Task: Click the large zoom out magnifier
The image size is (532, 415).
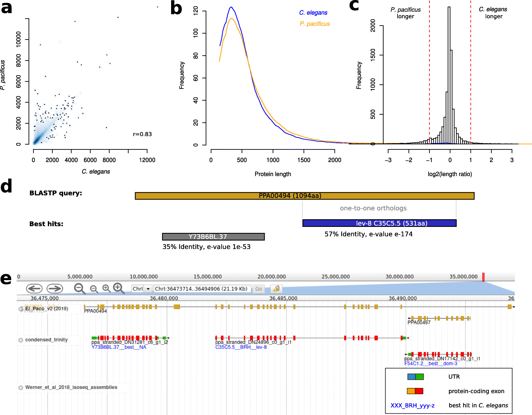Action: click(x=80, y=289)
